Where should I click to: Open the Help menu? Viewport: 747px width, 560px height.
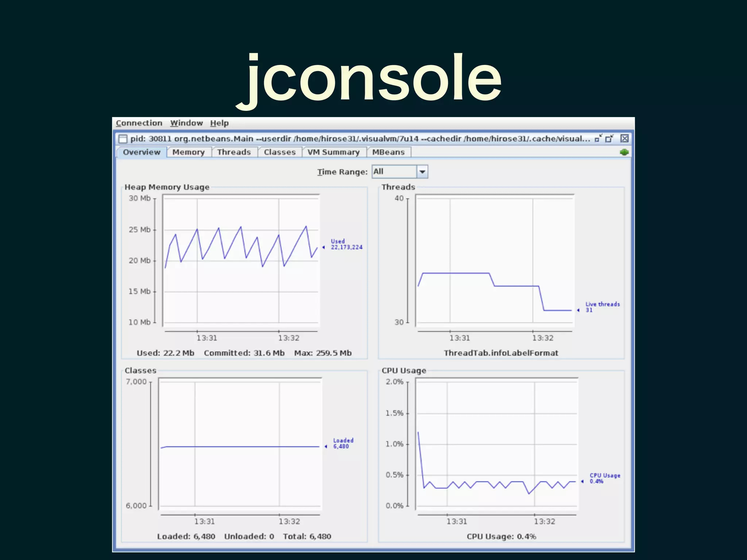[219, 123]
